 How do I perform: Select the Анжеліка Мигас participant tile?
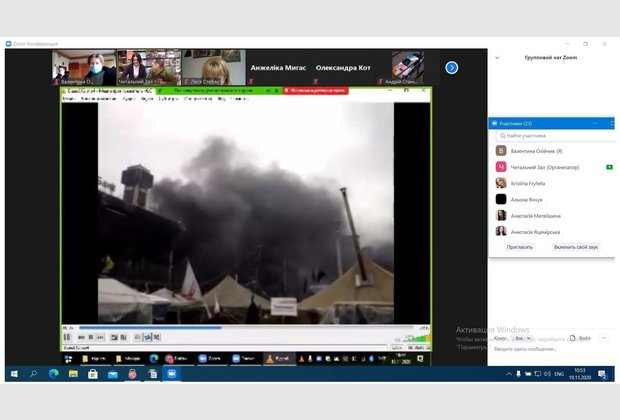point(277,67)
